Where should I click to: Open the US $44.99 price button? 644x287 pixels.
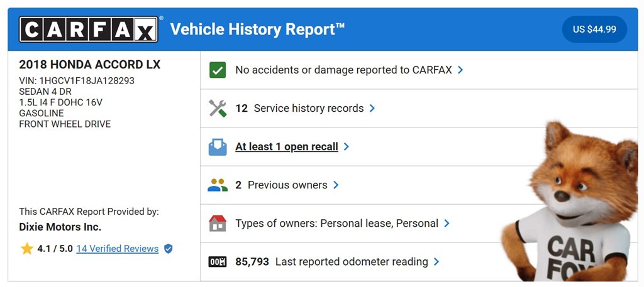point(594,30)
